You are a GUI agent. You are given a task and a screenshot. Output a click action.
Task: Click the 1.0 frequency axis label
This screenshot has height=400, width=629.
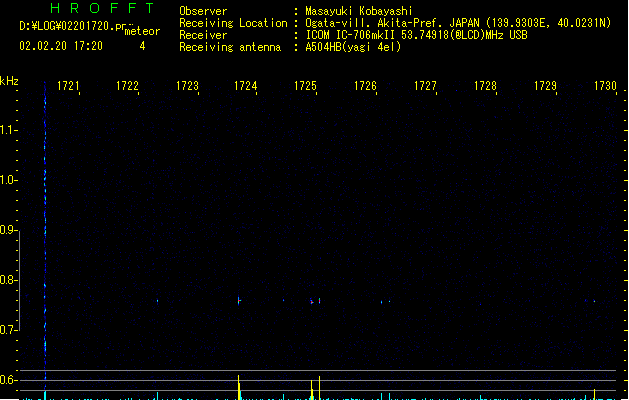7,180
